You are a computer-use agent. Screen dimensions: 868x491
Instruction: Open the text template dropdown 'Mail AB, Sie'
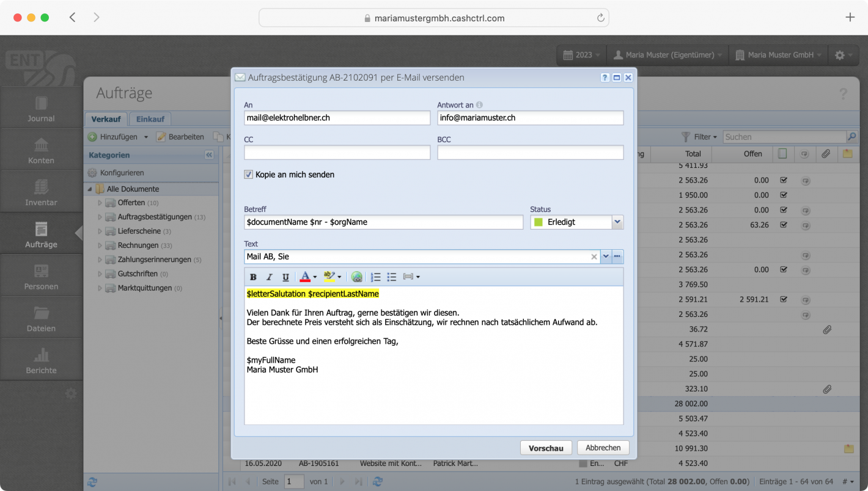coord(606,256)
